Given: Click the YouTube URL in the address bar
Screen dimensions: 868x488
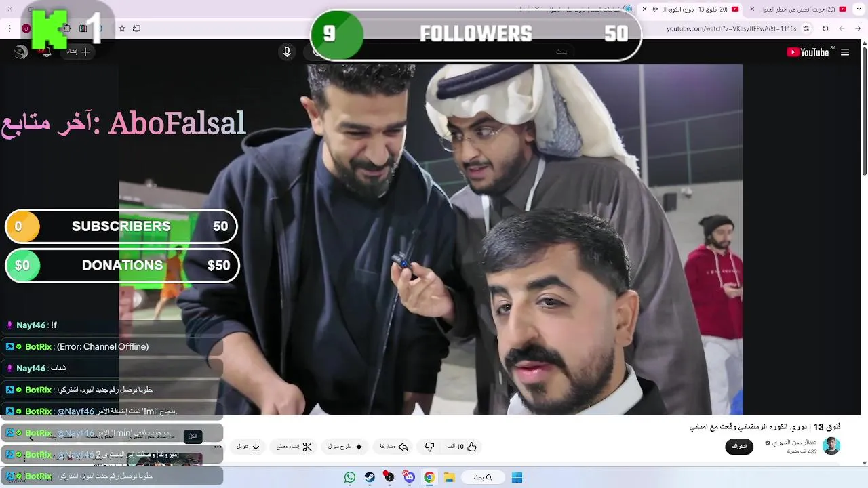Looking at the screenshot, I should click(731, 28).
